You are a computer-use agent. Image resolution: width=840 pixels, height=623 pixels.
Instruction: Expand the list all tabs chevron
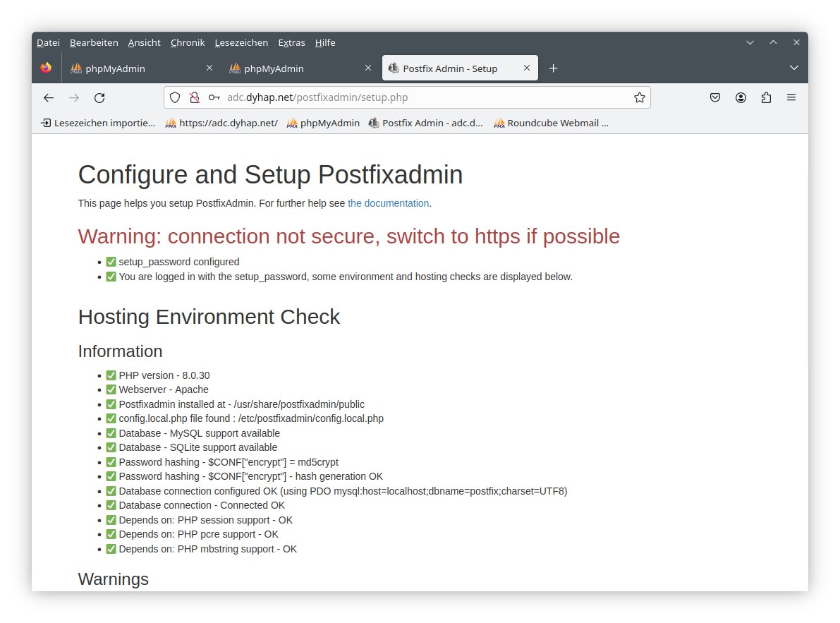793,68
